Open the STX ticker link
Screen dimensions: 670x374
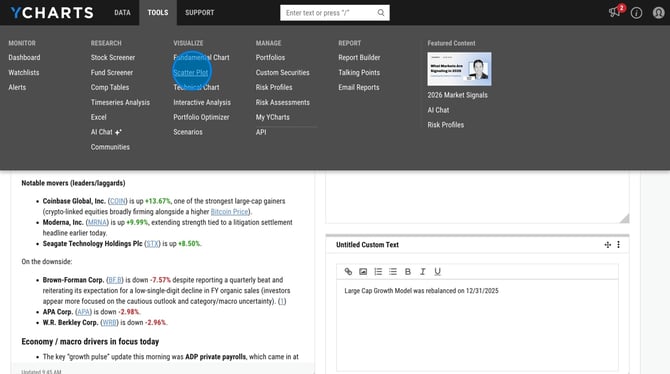tap(152, 244)
